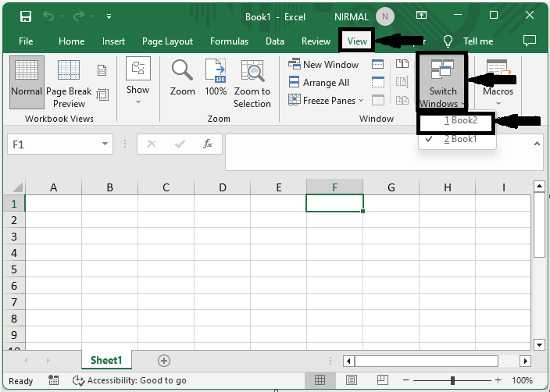Select the View tab
This screenshot has height=392, width=550.
[357, 41]
